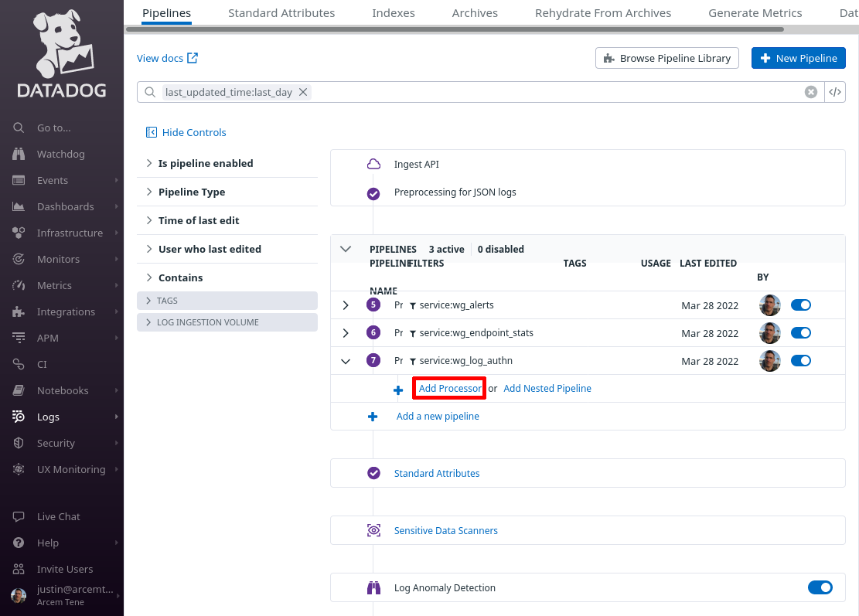Expand the service:wg_alerts pipeline row
Screen dimensions: 859x616
[346, 305]
